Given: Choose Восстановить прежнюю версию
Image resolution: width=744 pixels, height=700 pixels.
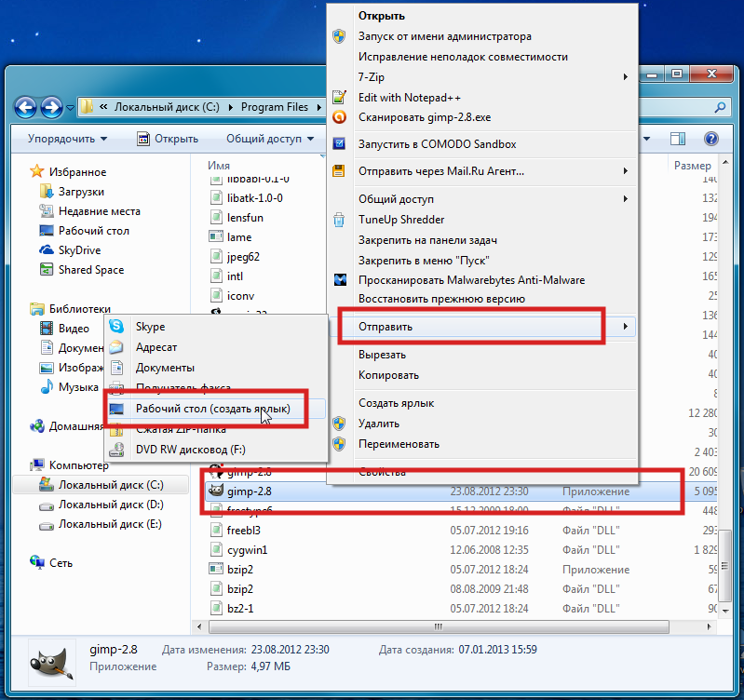Looking at the screenshot, I should coord(483,299).
